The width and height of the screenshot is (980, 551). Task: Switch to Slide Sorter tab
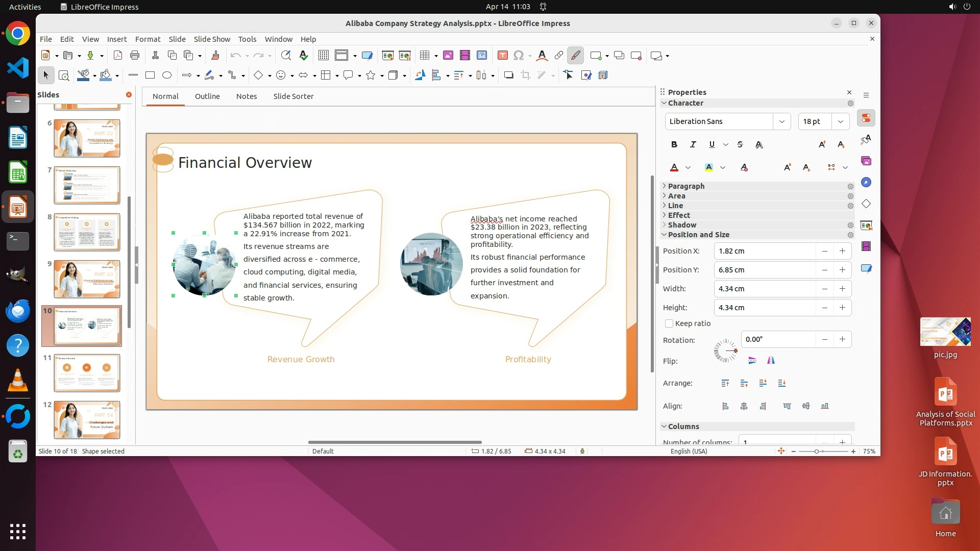click(x=293, y=96)
